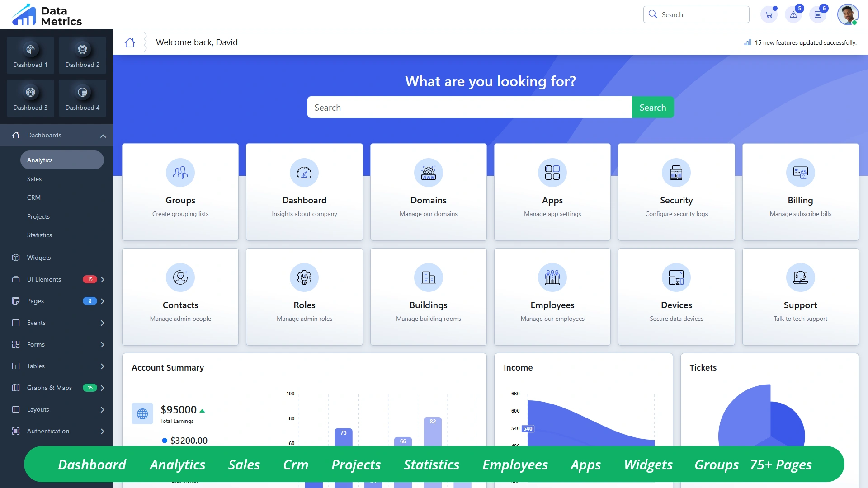
Task: Click the green Search button
Action: click(x=652, y=107)
